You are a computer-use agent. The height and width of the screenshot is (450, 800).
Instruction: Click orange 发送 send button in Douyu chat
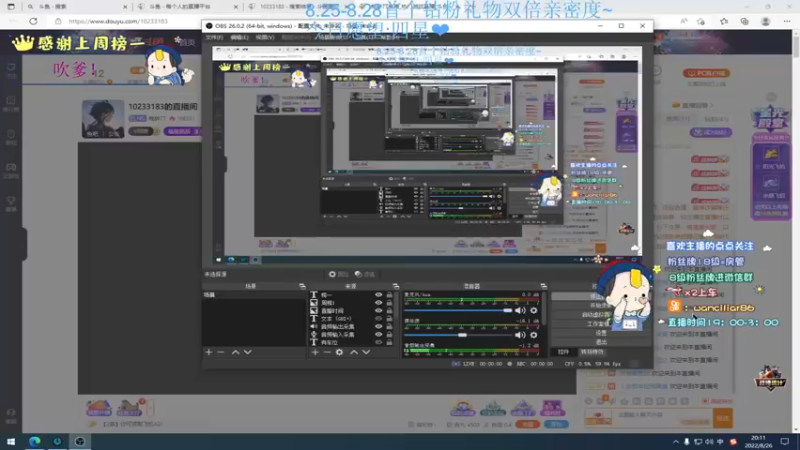point(722,418)
